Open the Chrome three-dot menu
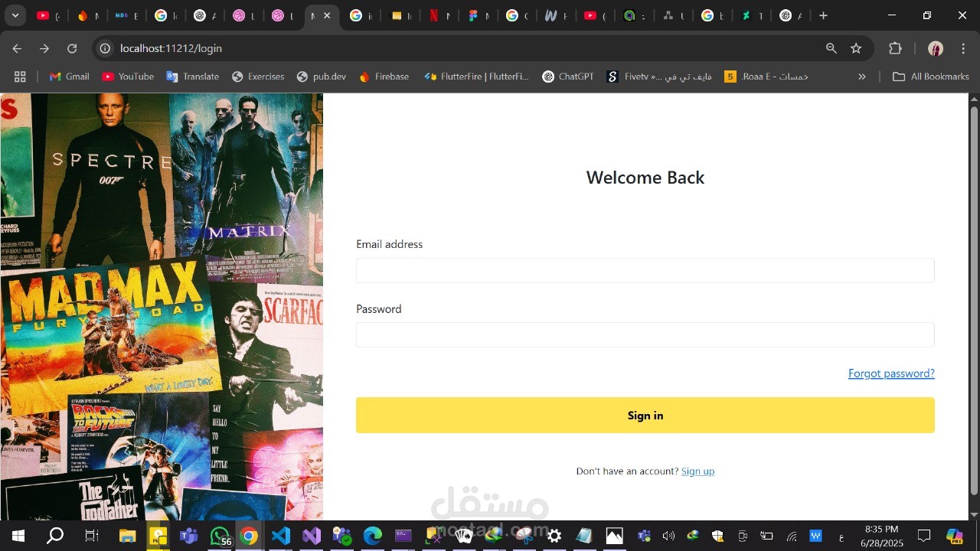This screenshot has width=980, height=551. click(963, 48)
